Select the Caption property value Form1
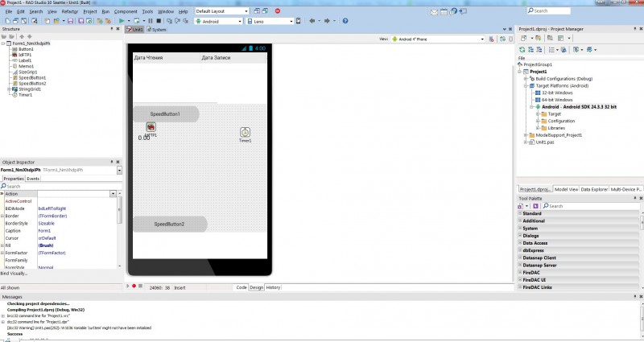The height and width of the screenshot is (342, 644). [x=45, y=231]
